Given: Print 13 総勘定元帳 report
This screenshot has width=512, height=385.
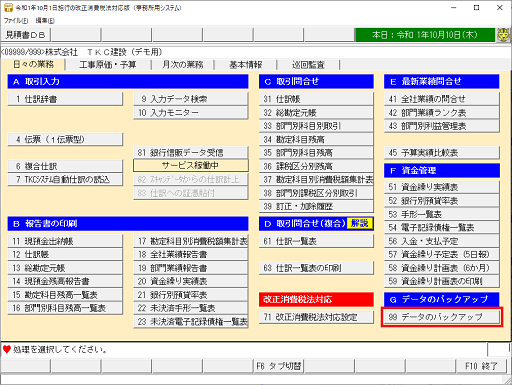Looking at the screenshot, I should (65, 268).
